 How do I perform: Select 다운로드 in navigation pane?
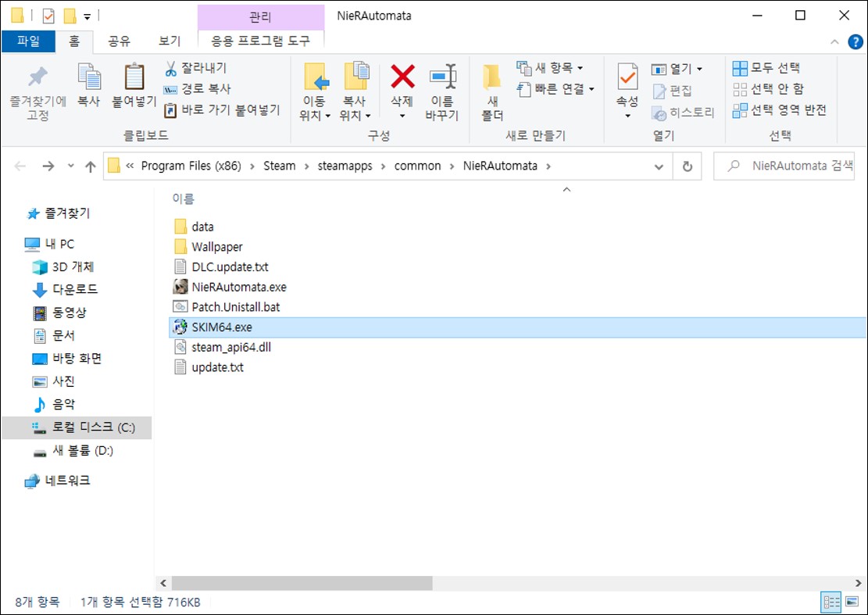point(66,289)
